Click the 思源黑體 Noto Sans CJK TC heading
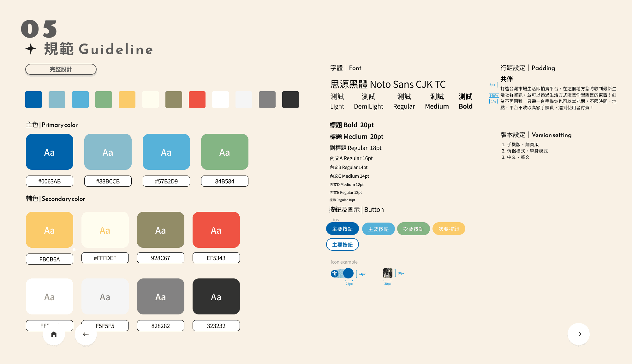 point(388,85)
